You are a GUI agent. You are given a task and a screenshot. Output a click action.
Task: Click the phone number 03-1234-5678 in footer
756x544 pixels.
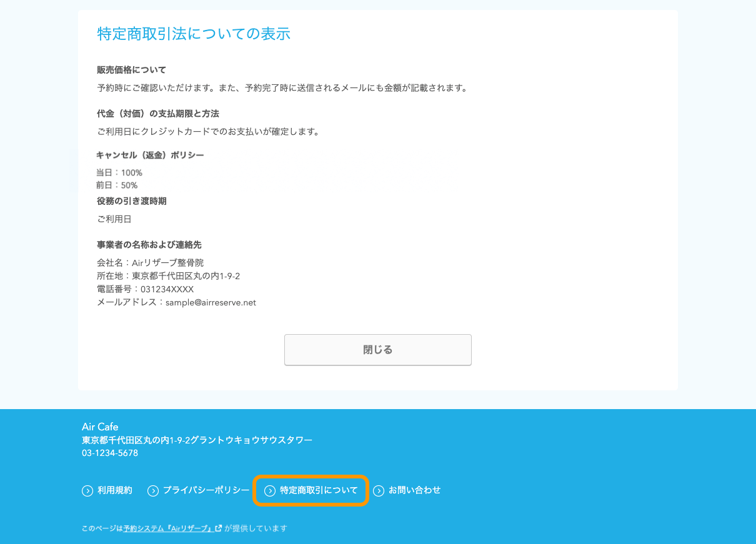click(109, 453)
